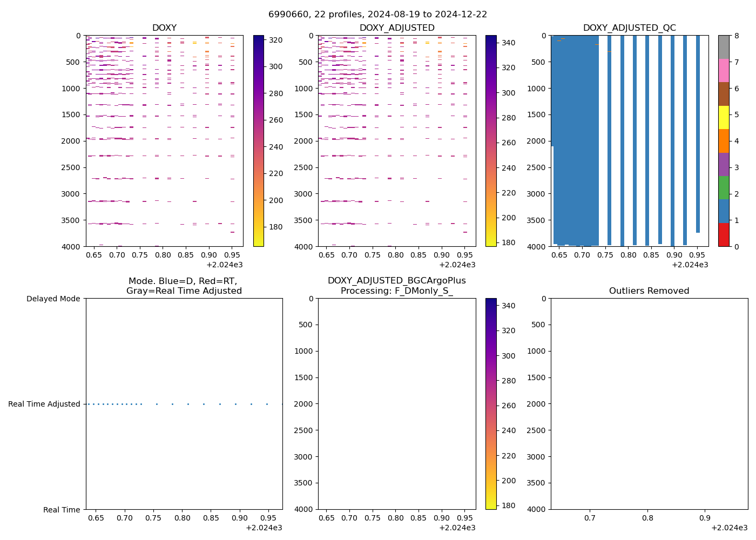Viewport: 756px width, 540px height.
Task: Select the DOXY plot title
Action: [164, 28]
